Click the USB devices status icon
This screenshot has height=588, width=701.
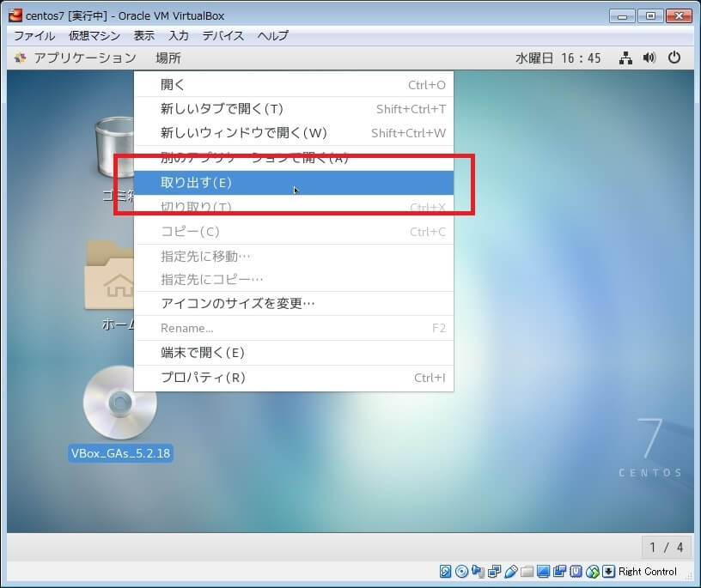[511, 572]
